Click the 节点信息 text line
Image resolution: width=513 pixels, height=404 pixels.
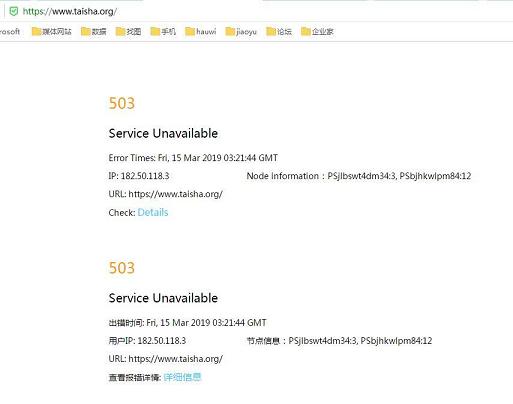tap(339, 341)
